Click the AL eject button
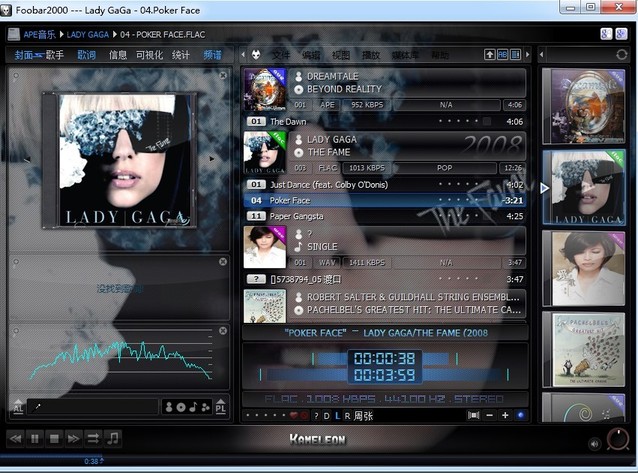 [x=18, y=406]
